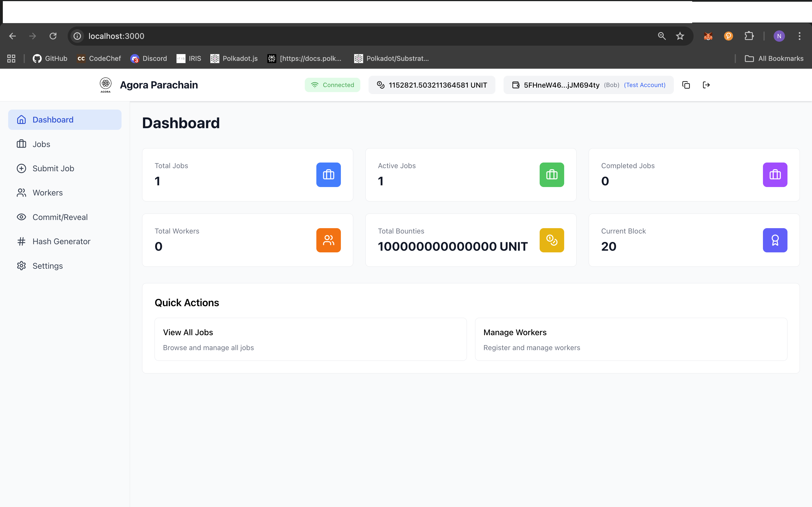Open Hash Generator from the sidebar
Screen dimensions: 812x507
(x=61, y=241)
